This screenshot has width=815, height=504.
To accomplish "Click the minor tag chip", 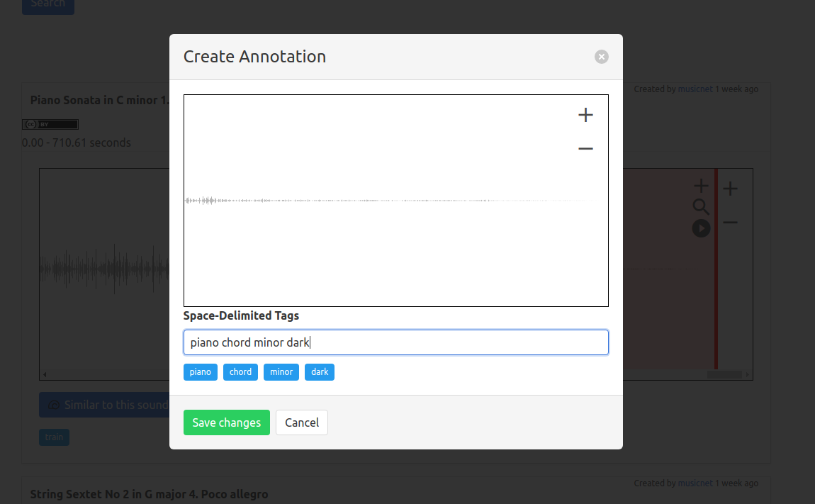I will 281,372.
